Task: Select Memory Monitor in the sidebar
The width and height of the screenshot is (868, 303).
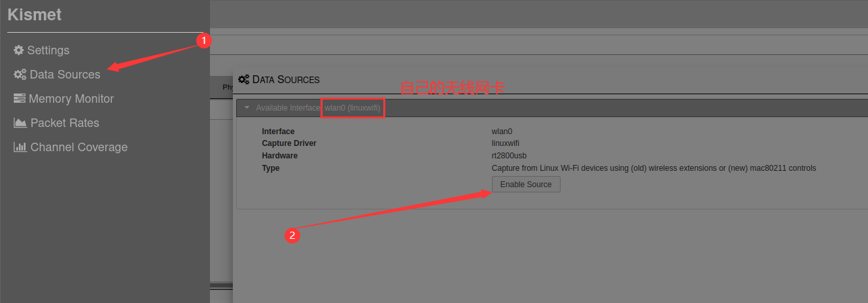Action: point(63,99)
